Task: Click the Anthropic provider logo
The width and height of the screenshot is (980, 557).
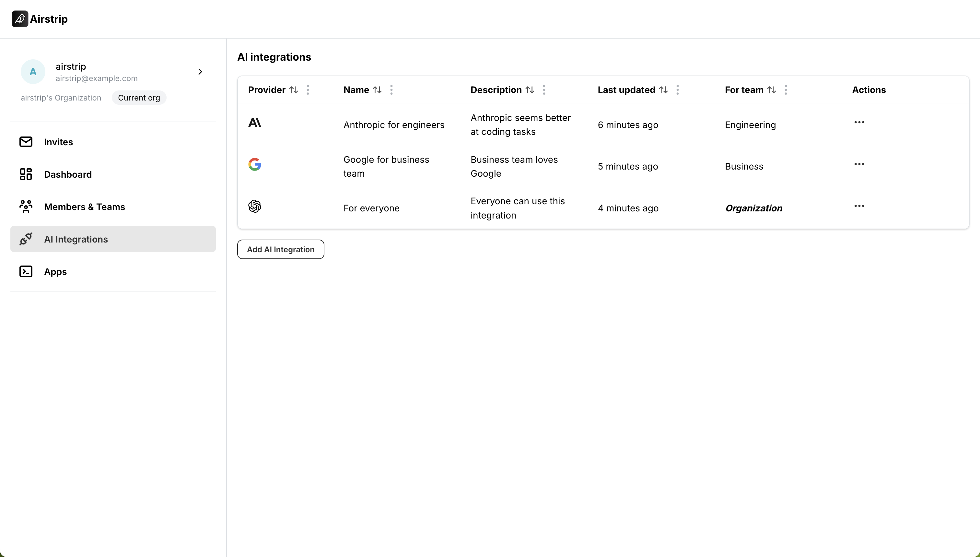Action: [x=255, y=123]
